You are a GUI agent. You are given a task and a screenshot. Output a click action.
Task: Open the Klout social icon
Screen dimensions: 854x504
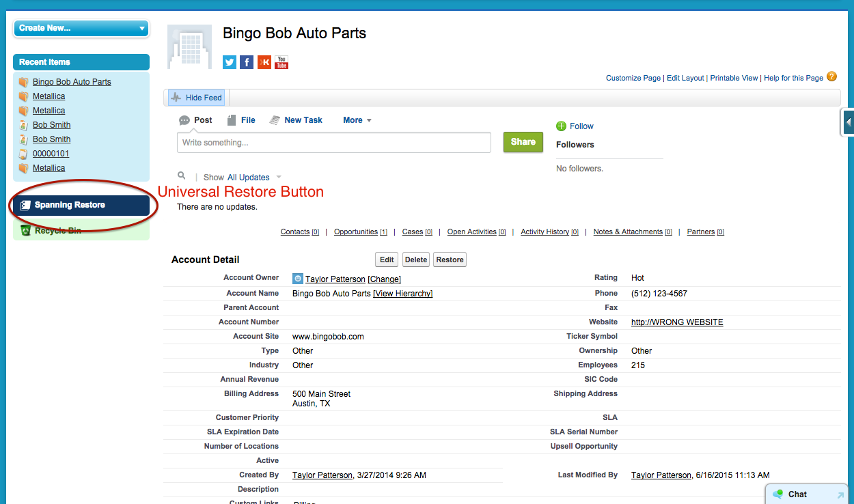264,62
